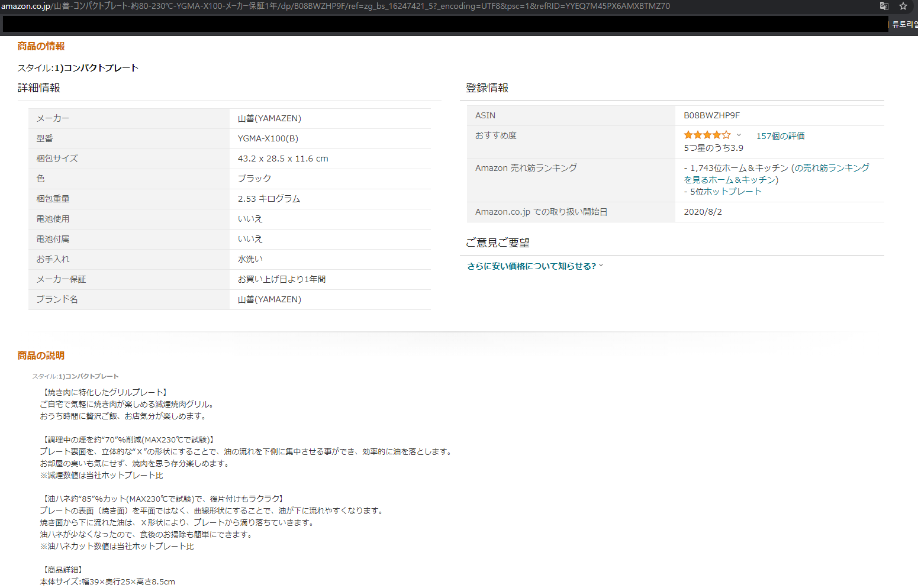The image size is (918, 588).
Task: Click いいえ in the 電池付属 row
Action: (x=250, y=239)
